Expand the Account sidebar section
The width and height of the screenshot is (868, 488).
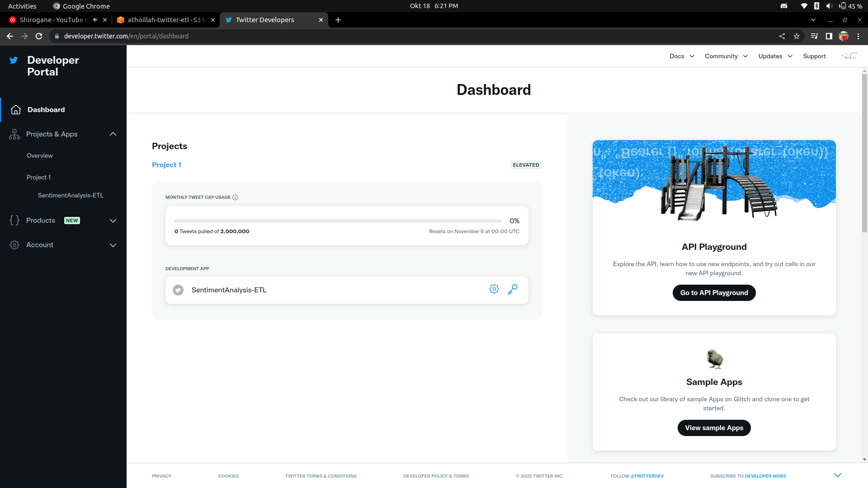(113, 245)
